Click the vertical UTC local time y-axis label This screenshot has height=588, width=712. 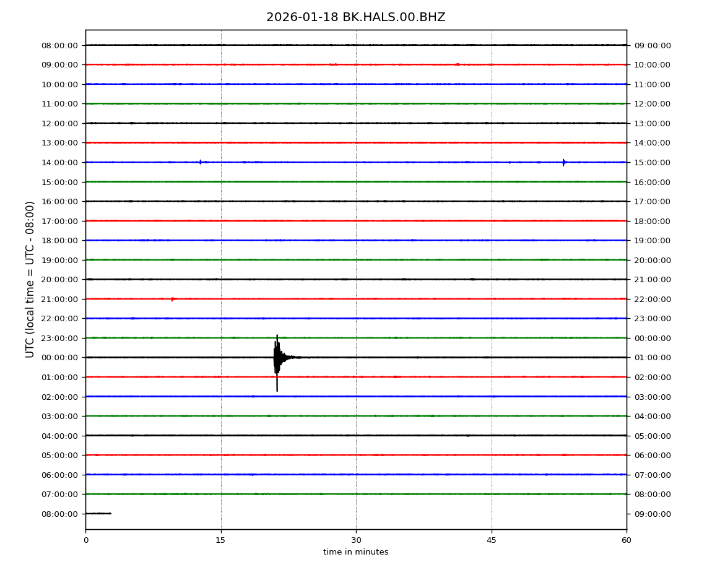30,279
